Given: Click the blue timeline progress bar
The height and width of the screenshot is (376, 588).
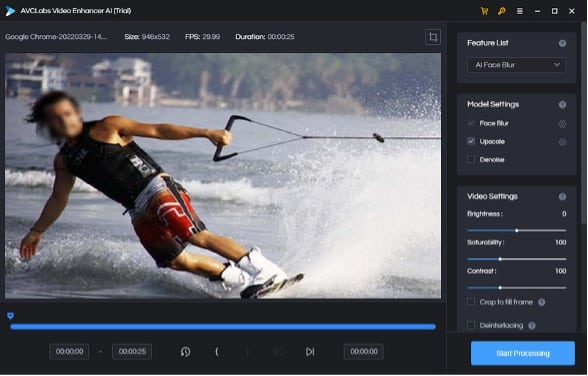Looking at the screenshot, I should click(223, 327).
